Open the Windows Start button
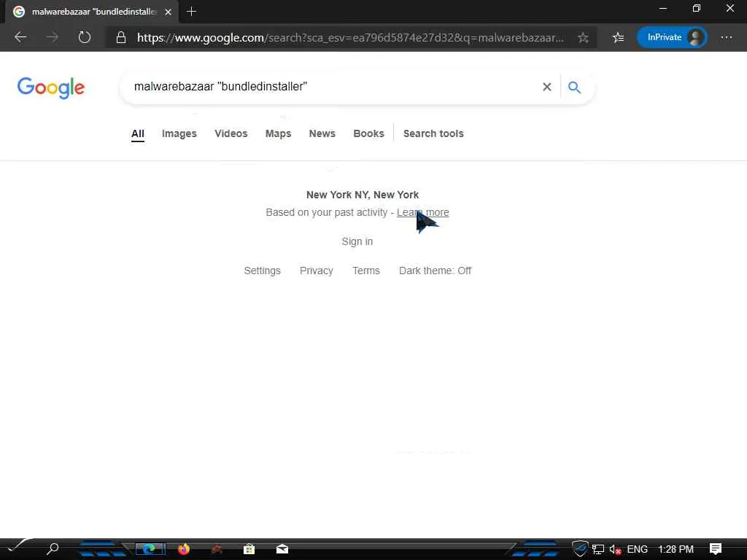This screenshot has width=747, height=560. [x=18, y=547]
